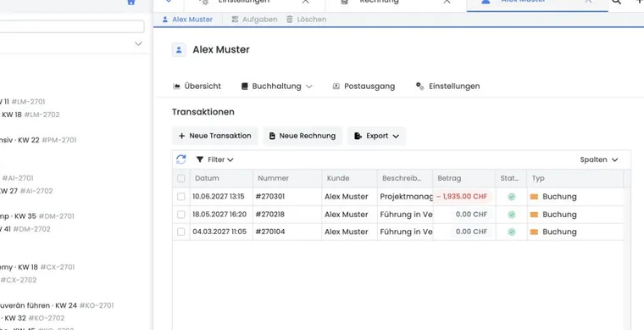The width and height of the screenshot is (644, 330).
Task: Click the Buchung type icon for #270218
Action: pyautogui.click(x=534, y=215)
